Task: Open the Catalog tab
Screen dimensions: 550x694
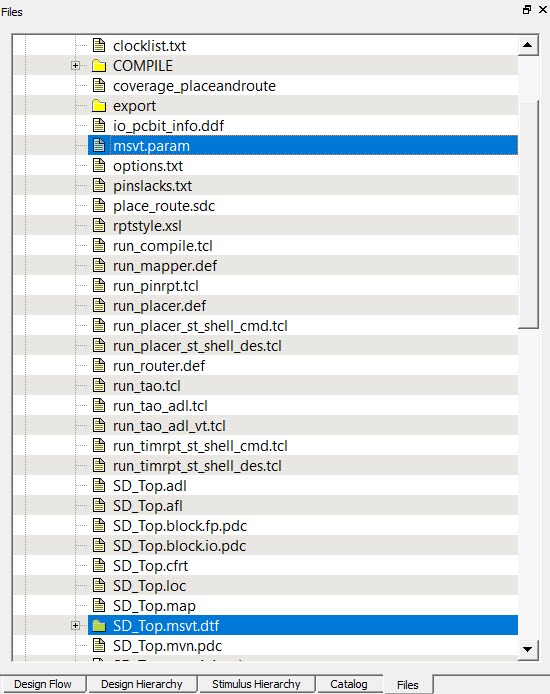Action: tap(349, 684)
